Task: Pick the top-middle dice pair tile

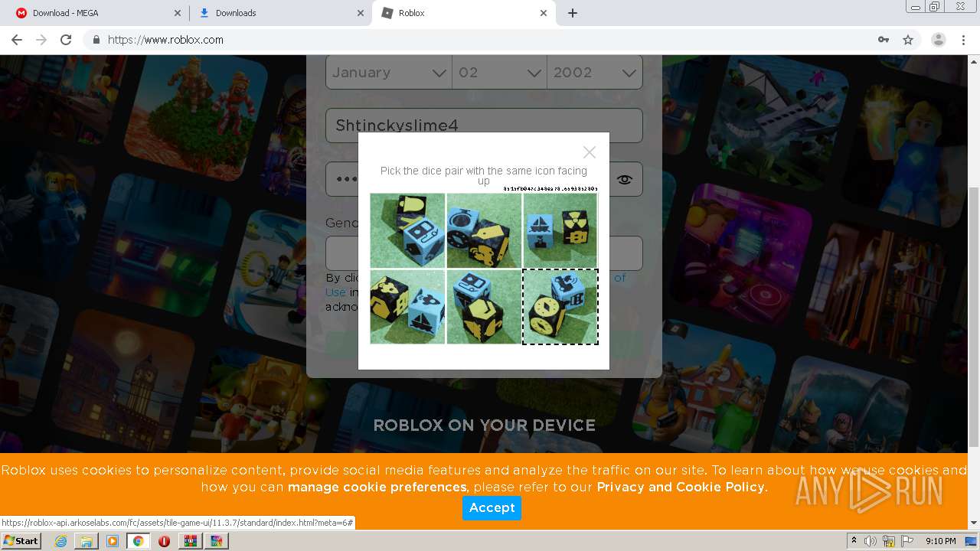Action: tap(484, 230)
